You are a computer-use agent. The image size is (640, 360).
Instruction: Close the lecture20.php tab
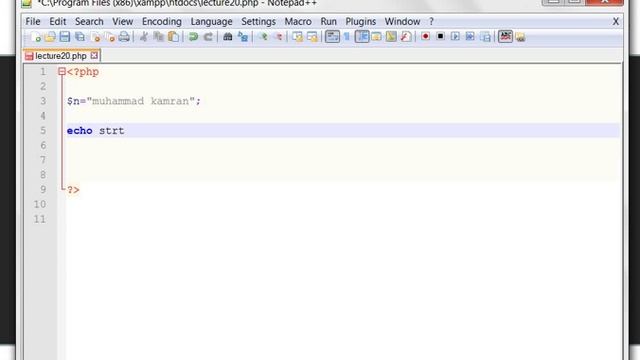click(94, 55)
